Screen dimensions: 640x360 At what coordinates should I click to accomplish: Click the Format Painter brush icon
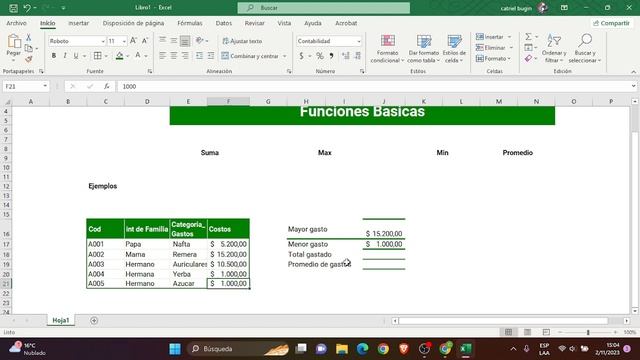(29, 59)
